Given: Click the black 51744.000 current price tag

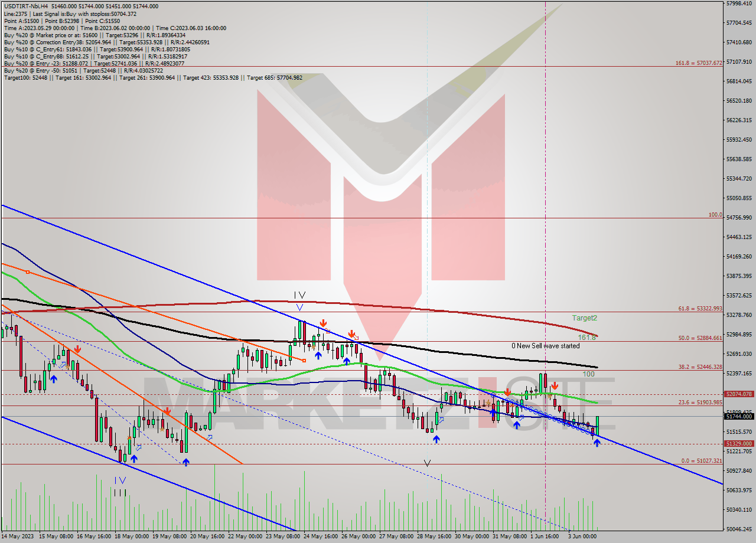Looking at the screenshot, I should (739, 416).
